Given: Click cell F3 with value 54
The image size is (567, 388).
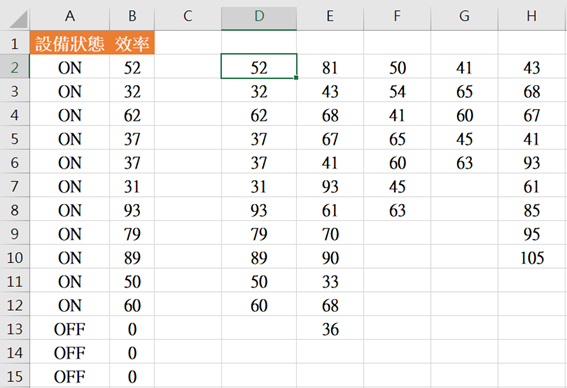Looking at the screenshot, I should click(x=397, y=91).
